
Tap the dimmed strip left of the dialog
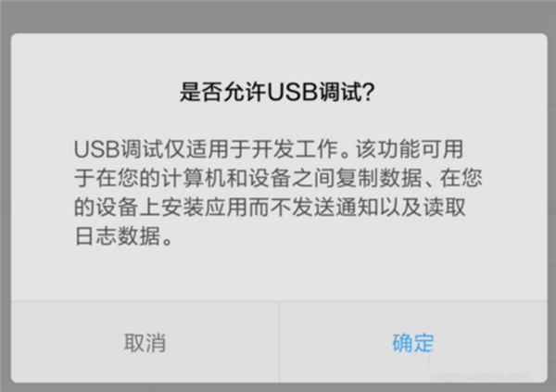tap(5, 208)
